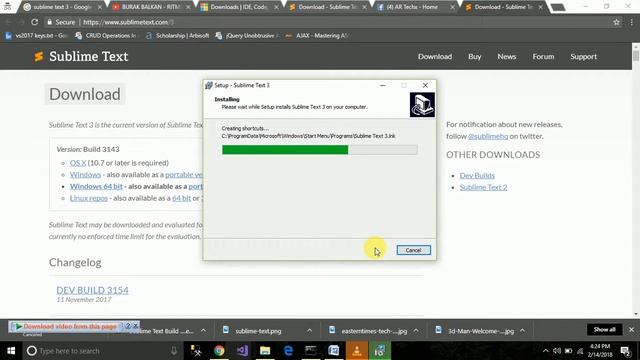
Task: Open the DEV BUILD 3154 changelog link
Action: [x=92, y=290]
